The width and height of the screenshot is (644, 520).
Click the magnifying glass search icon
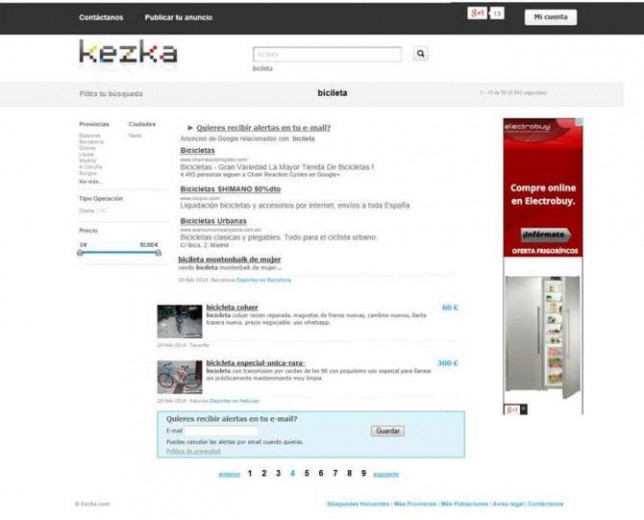pyautogui.click(x=421, y=54)
